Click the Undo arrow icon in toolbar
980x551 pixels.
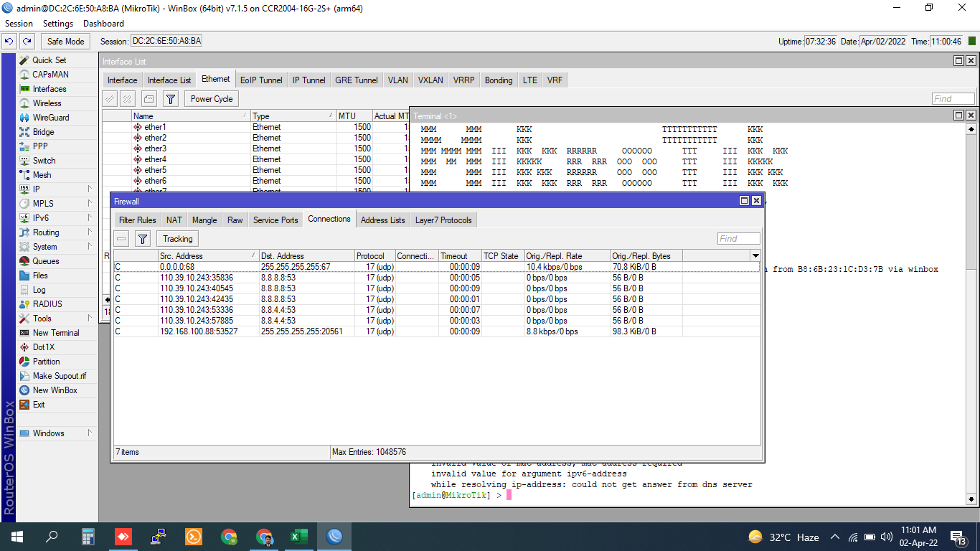[x=10, y=42]
